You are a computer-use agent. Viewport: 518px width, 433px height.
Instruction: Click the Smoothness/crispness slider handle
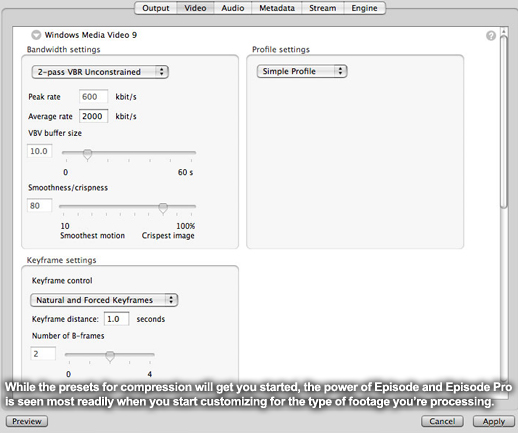coord(163,208)
